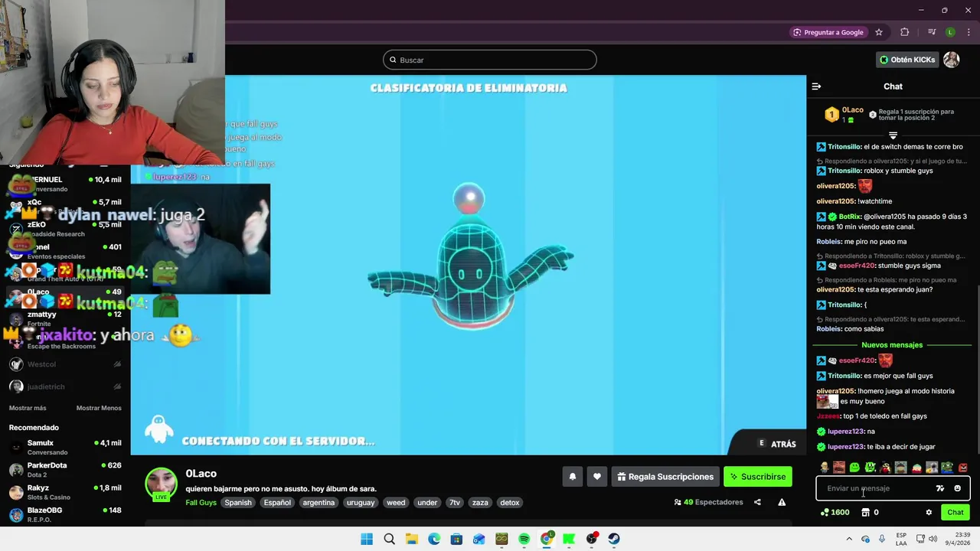
Task: Open the ESP LAA language indicator
Action: click(901, 539)
